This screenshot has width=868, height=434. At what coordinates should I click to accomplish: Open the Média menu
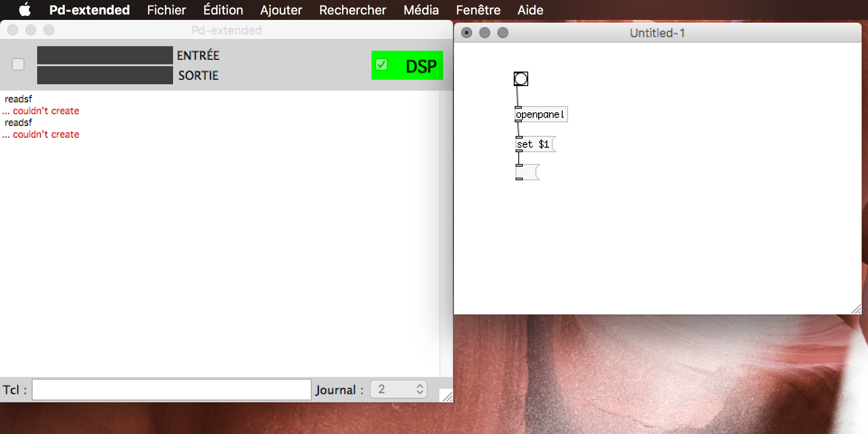[x=421, y=10]
